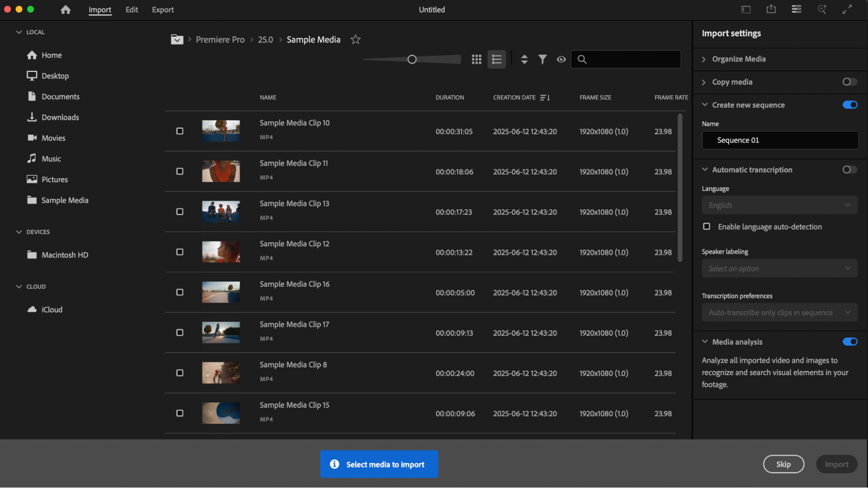Collapse the LOCAL section
This screenshot has height=488, width=868.
pyautogui.click(x=19, y=32)
